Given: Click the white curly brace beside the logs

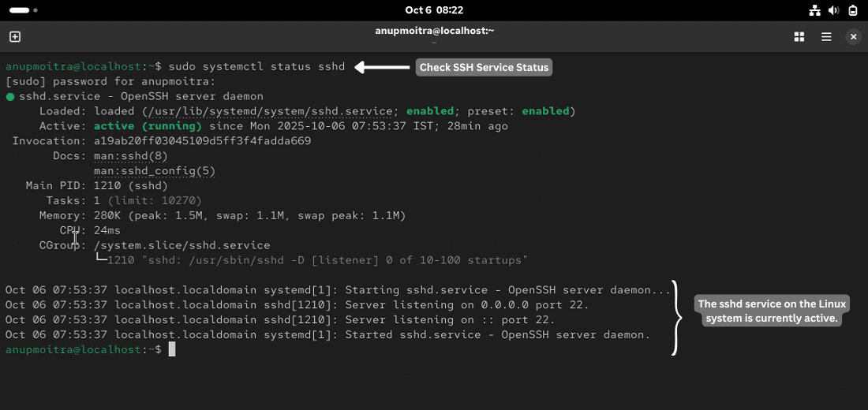Looking at the screenshot, I should [x=678, y=319].
